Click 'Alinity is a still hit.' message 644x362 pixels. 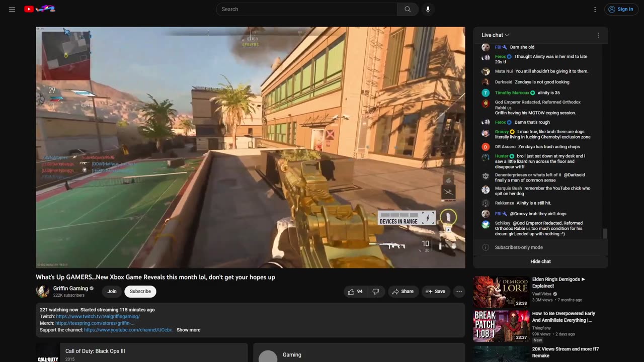tap(534, 203)
